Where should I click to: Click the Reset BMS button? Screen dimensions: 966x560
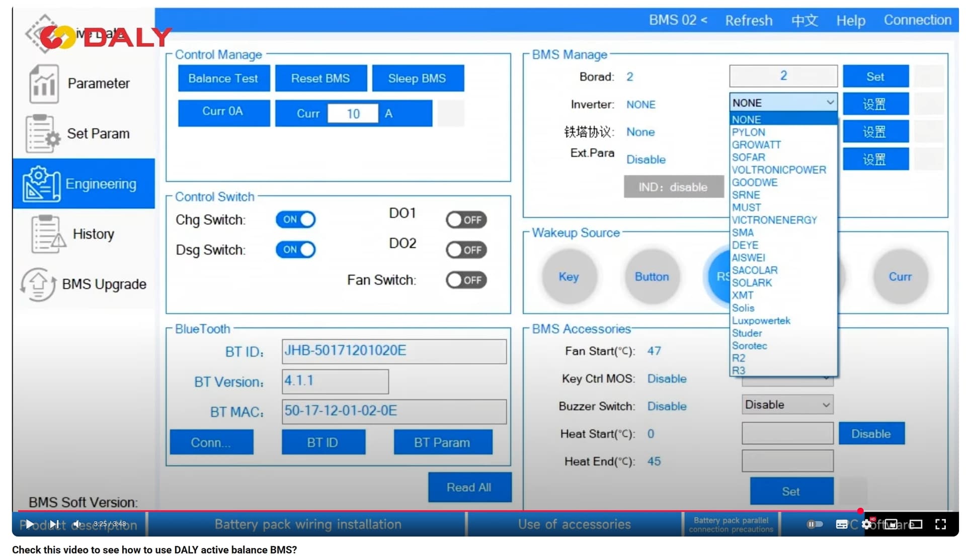pos(320,78)
